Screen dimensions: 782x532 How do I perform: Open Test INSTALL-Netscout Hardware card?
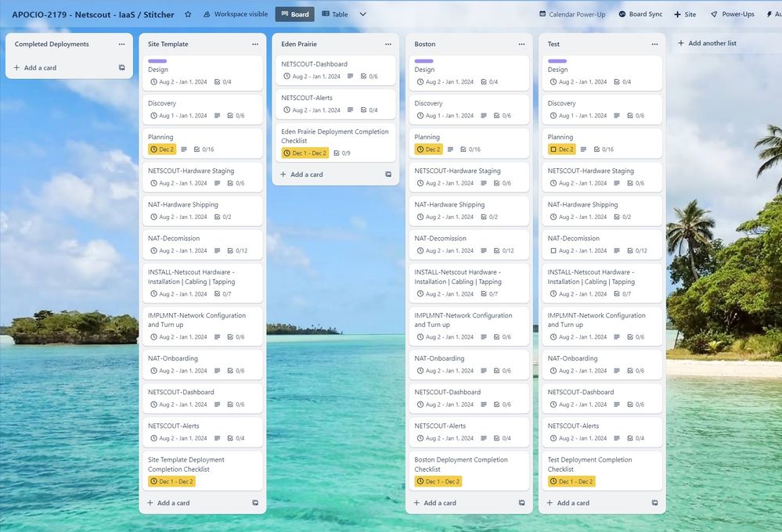(602, 282)
